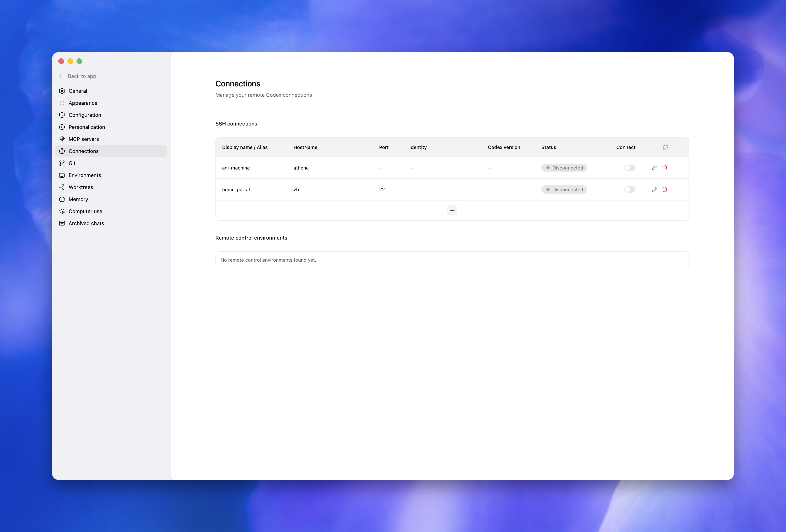The height and width of the screenshot is (532, 786).
Task: Edit the agi-machine connection with the pencil icon
Action: (x=654, y=167)
